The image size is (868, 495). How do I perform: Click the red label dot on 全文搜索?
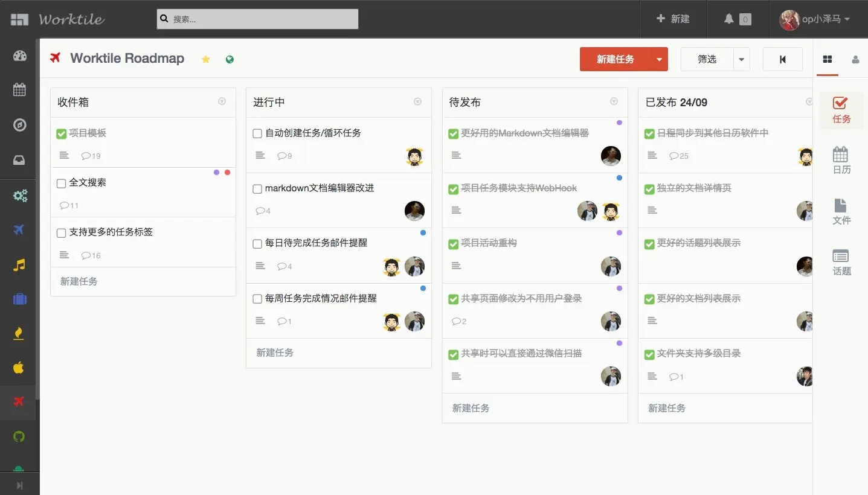click(x=228, y=173)
